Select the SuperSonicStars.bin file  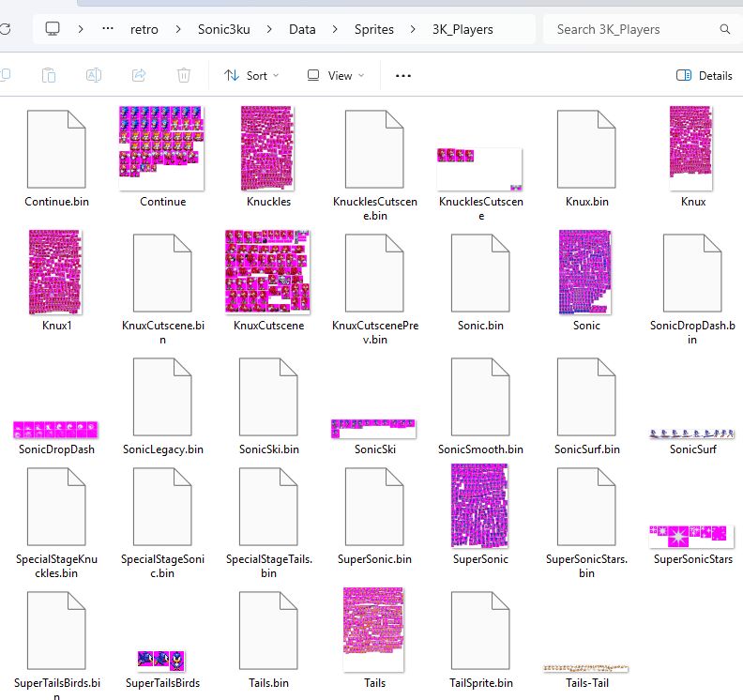[586, 523]
